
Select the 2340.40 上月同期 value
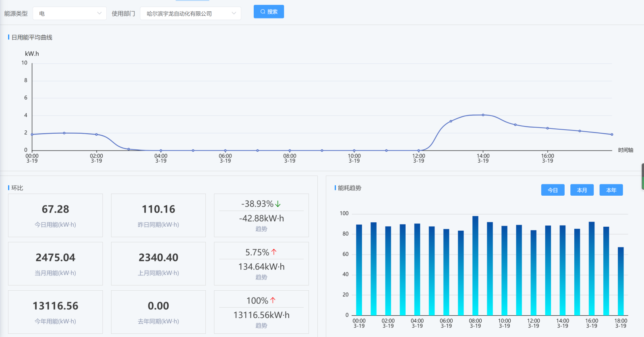tap(158, 258)
